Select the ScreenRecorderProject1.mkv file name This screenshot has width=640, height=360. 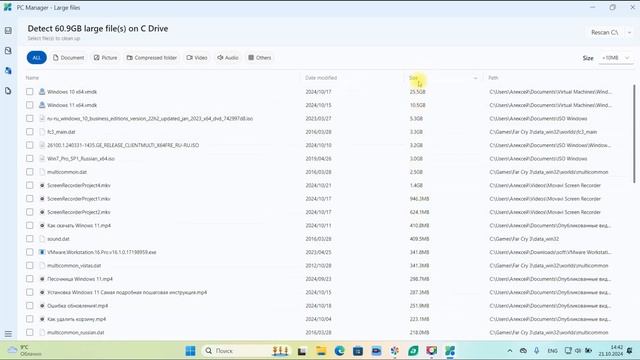point(79,199)
